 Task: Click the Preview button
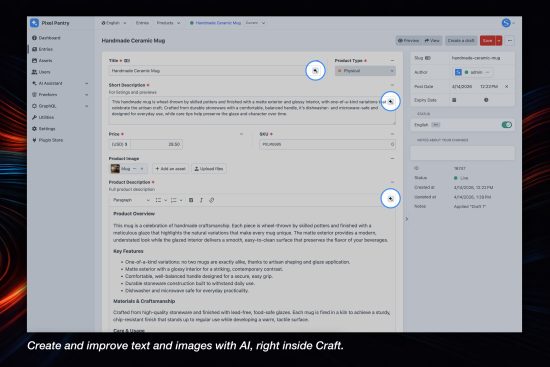(409, 41)
